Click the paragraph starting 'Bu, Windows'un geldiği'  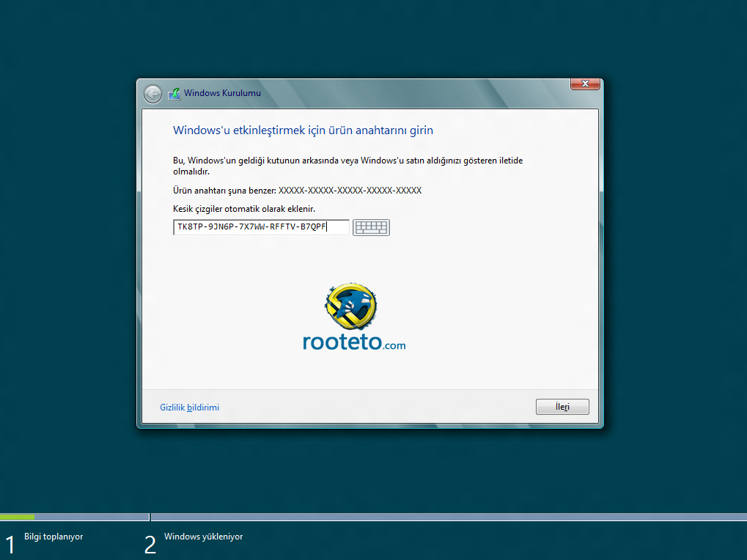coord(347,166)
